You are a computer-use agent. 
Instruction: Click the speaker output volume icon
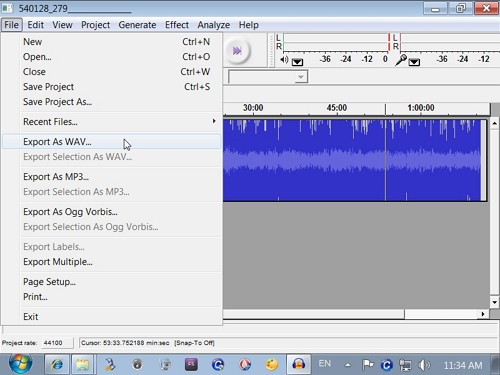point(284,60)
